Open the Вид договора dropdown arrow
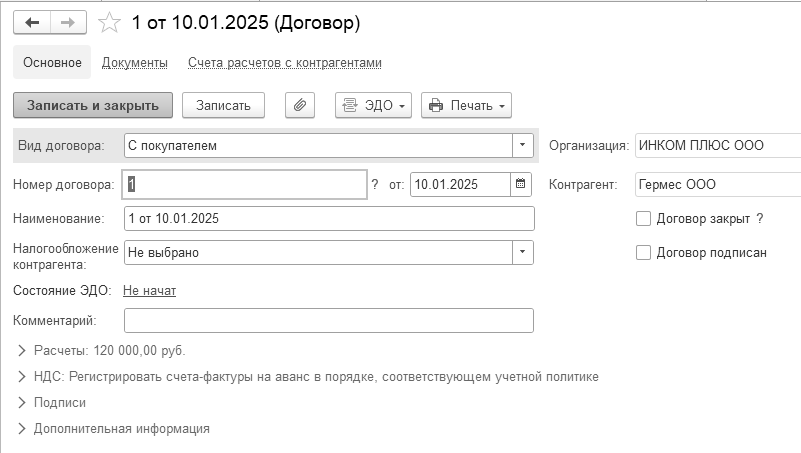The image size is (801, 453). click(523, 146)
